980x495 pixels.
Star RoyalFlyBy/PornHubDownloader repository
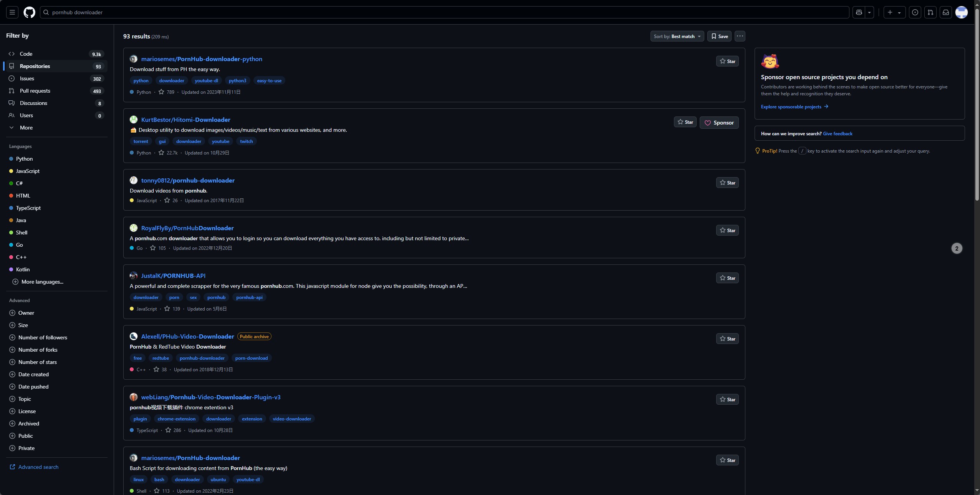tap(727, 230)
